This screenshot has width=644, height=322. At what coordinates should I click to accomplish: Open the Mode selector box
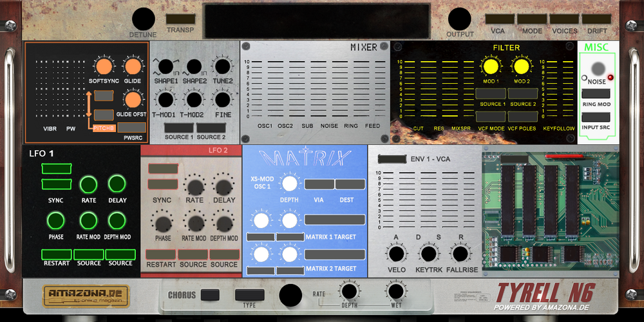pos(532,19)
